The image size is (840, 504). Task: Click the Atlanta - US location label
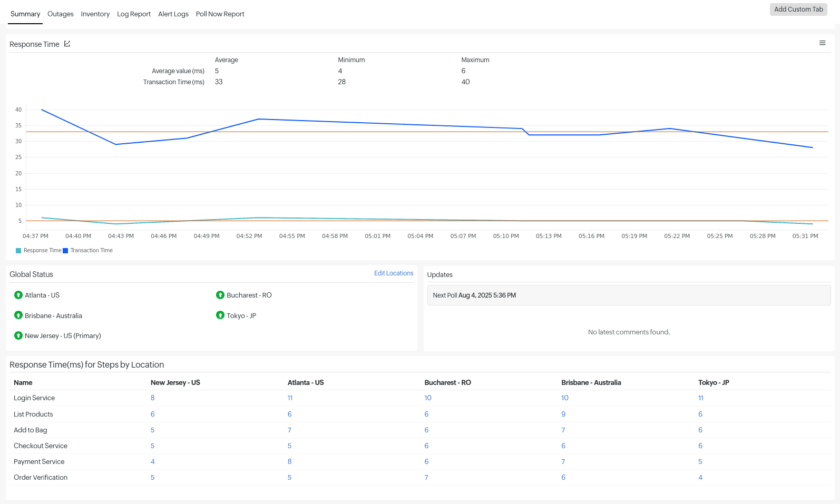tap(42, 295)
